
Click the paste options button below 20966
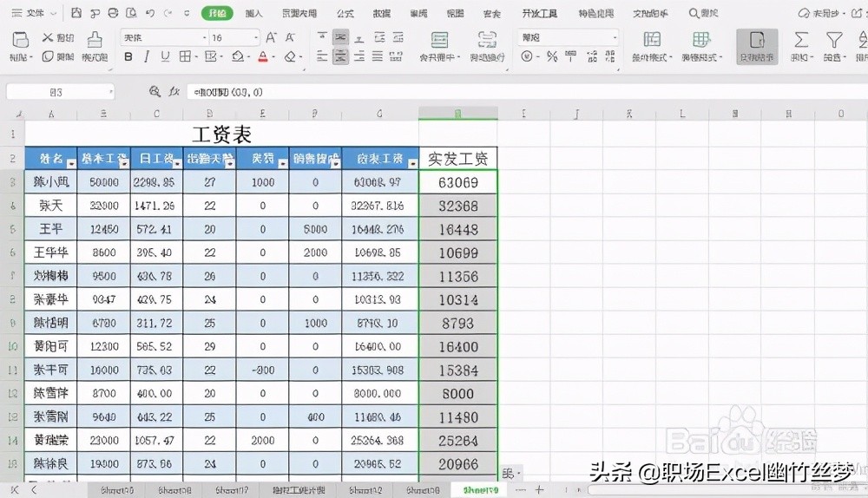[511, 474]
